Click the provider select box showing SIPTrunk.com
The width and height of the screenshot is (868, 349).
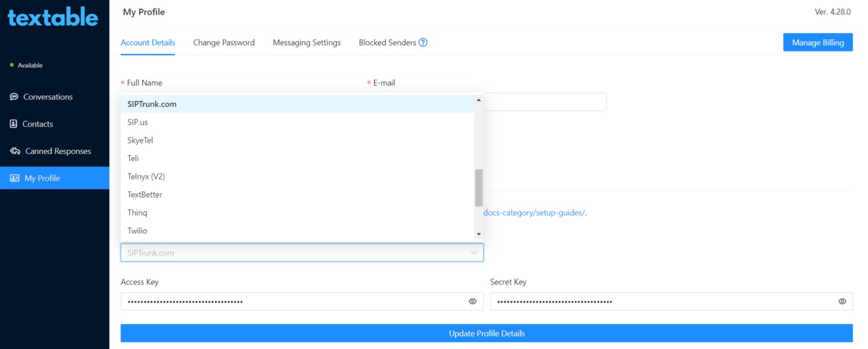302,253
